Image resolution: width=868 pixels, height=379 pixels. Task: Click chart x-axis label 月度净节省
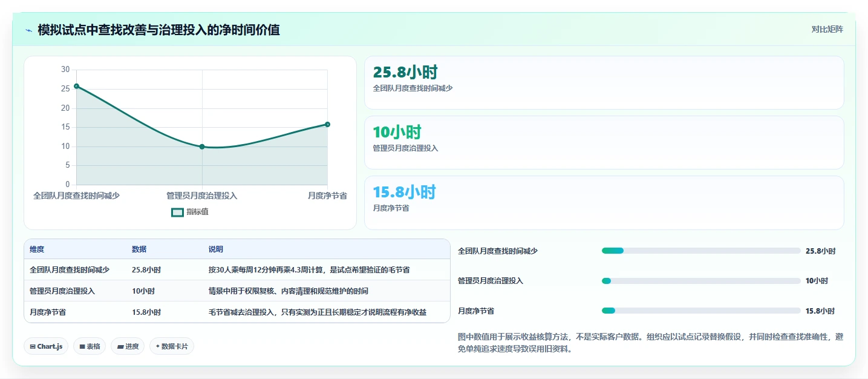[327, 196]
